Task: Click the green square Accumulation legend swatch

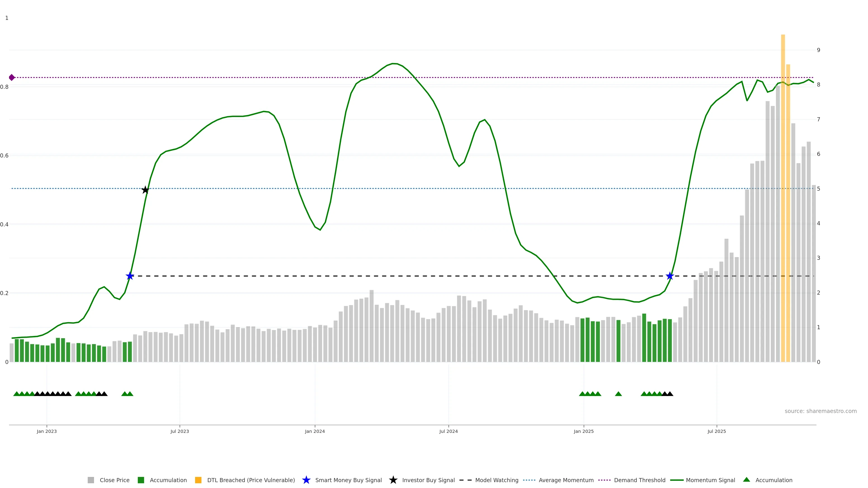Action: [x=141, y=480]
